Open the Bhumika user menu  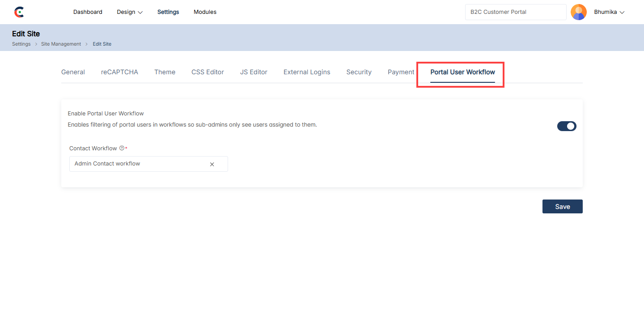click(x=609, y=12)
